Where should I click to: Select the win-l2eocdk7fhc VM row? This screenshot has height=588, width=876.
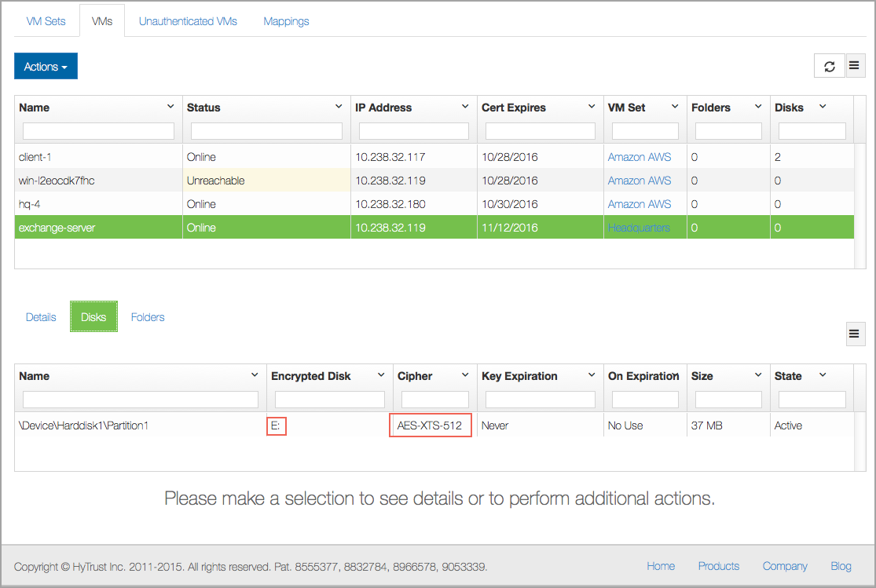(x=434, y=181)
